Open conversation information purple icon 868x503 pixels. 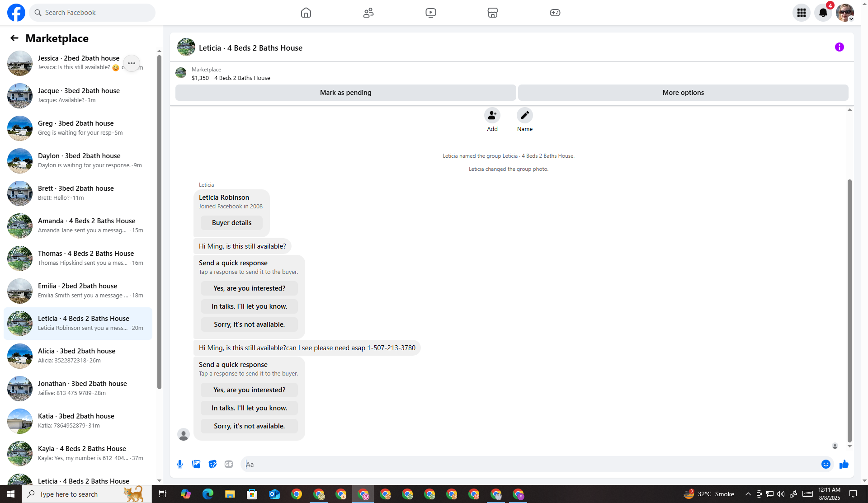tap(839, 47)
